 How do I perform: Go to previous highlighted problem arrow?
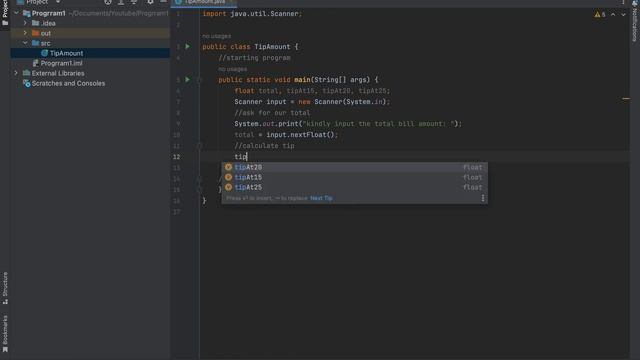613,14
